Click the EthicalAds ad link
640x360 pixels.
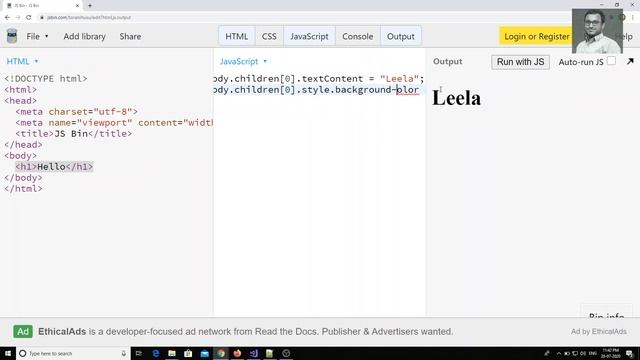click(245, 331)
